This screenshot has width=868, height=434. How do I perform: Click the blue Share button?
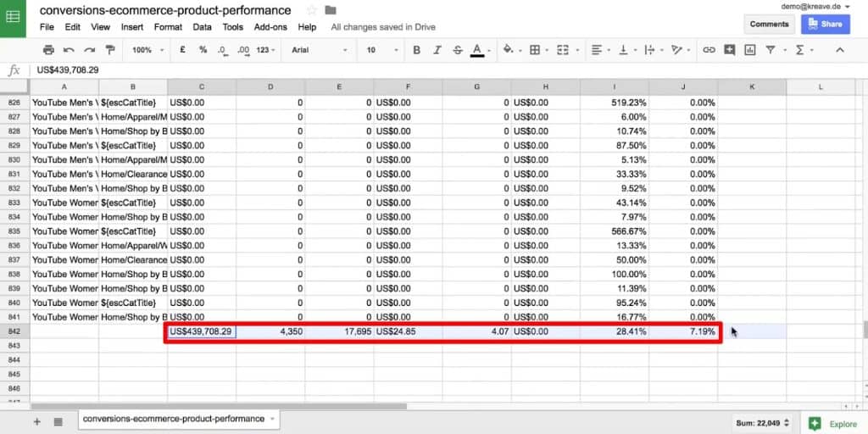(826, 25)
